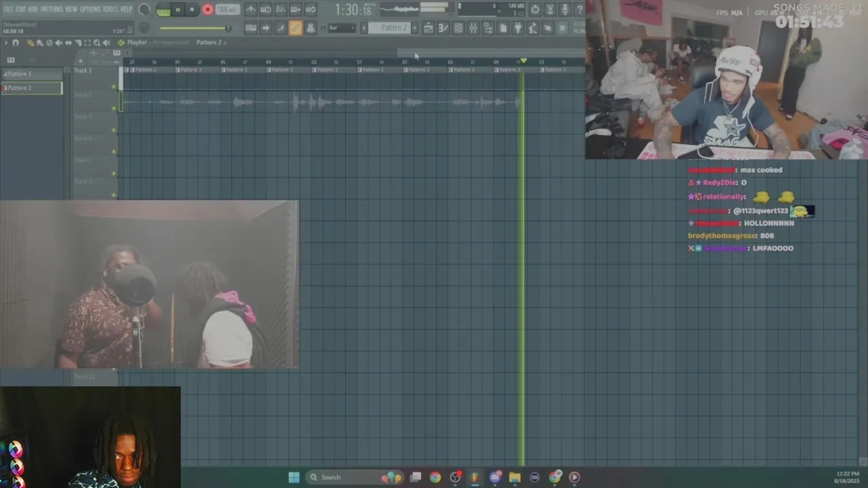868x488 pixels.
Task: Select the playlist playback speaker tool
Action: click(x=106, y=43)
